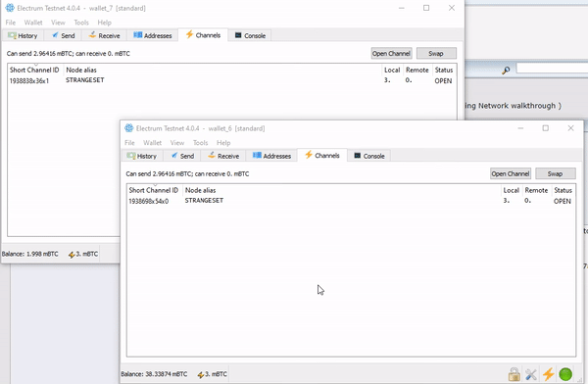Select the Channels tab in wallet_6
The width and height of the screenshot is (588, 384).
[322, 155]
